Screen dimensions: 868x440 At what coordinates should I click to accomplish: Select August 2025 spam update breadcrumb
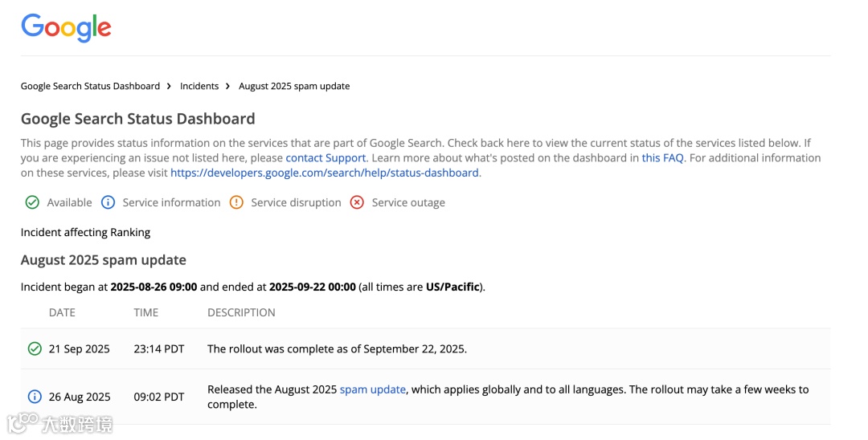pos(294,86)
